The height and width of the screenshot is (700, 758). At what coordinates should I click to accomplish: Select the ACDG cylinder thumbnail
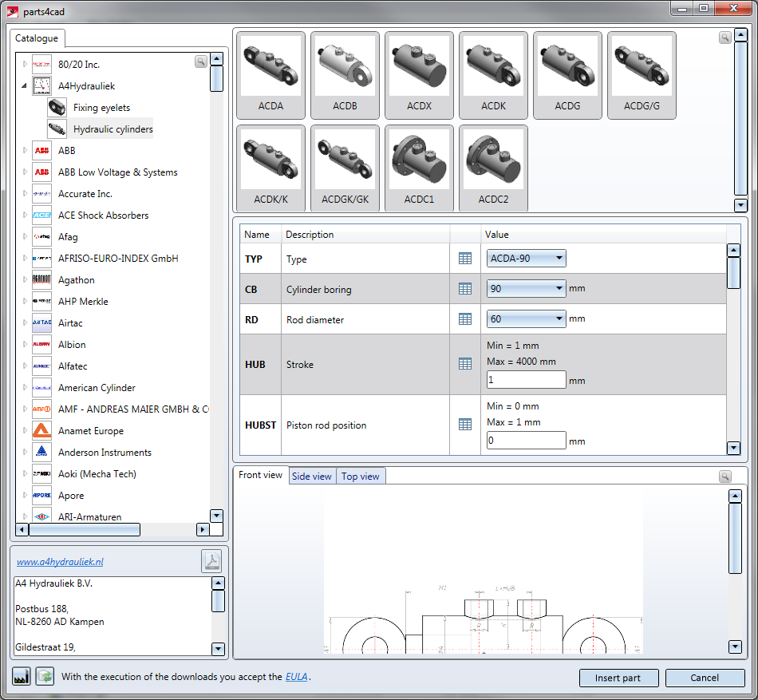(x=567, y=75)
